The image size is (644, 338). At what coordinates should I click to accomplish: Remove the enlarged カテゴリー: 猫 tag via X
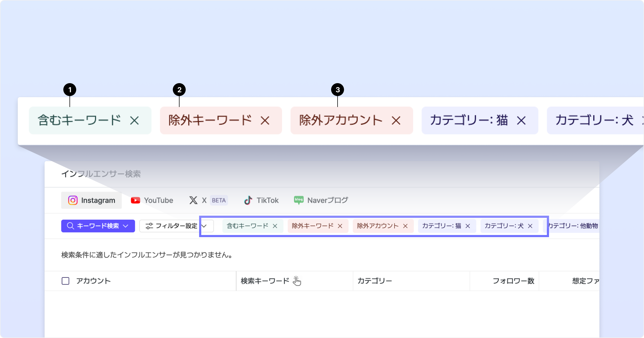coord(521,120)
